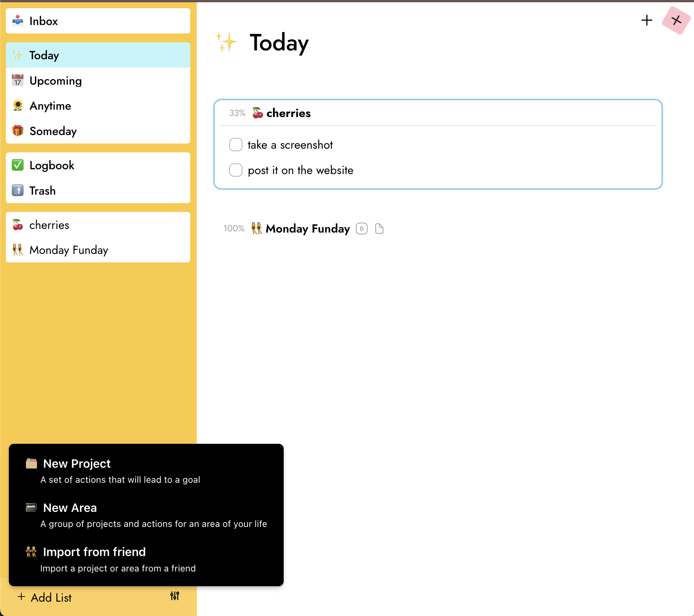
Task: Select Import from friend option
Action: [94, 552]
